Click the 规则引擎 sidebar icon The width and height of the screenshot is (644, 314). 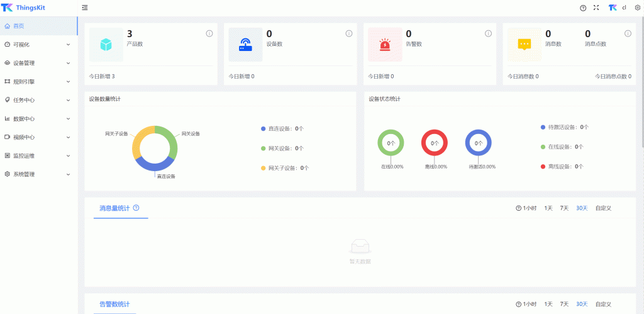coord(7,81)
